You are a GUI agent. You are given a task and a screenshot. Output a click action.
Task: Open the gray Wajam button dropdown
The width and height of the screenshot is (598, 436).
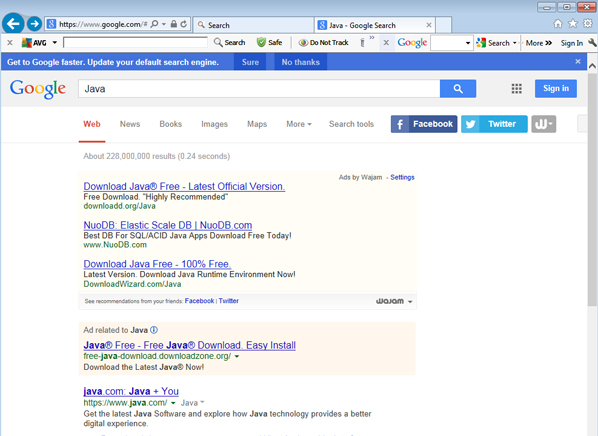click(x=544, y=124)
